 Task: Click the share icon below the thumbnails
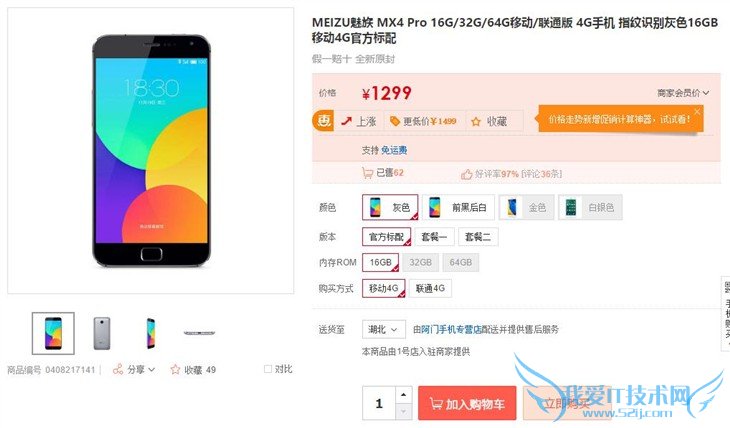pyautogui.click(x=118, y=369)
